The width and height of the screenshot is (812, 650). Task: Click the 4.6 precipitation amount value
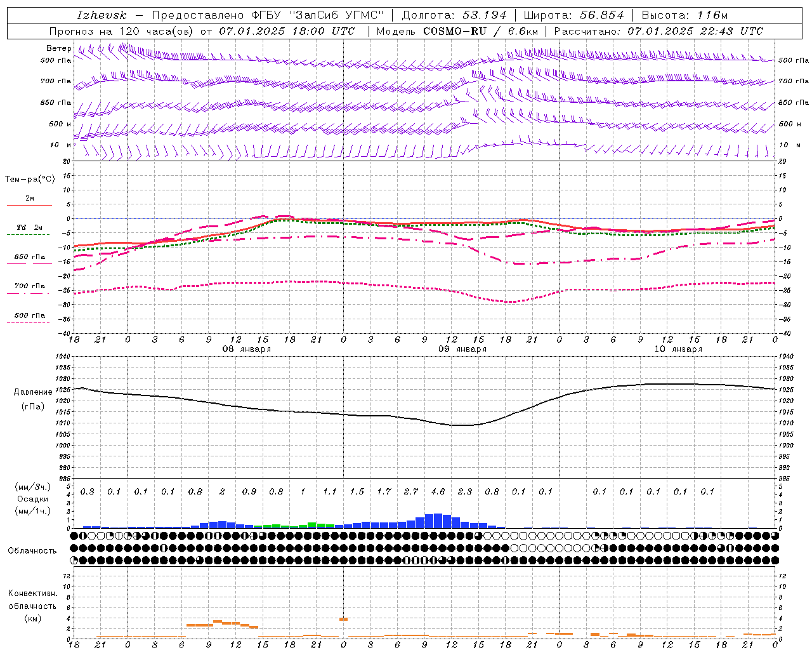[x=438, y=491]
